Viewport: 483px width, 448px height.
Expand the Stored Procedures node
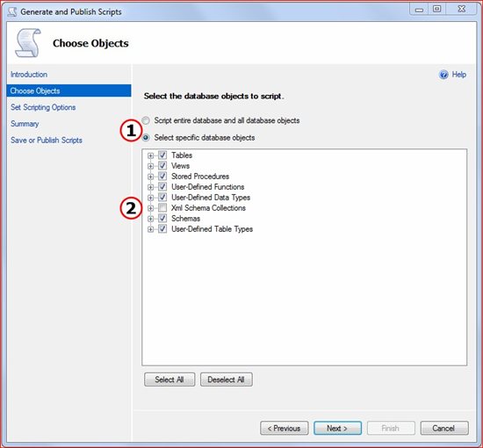click(151, 177)
